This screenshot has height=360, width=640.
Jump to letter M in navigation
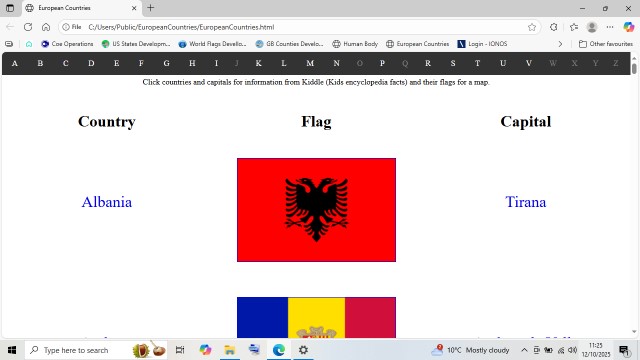pos(310,63)
